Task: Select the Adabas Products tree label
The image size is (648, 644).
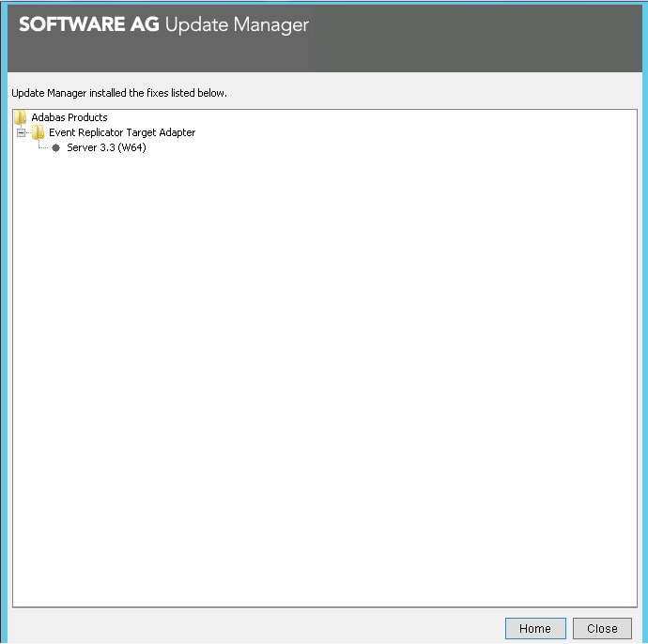Action: [69, 117]
